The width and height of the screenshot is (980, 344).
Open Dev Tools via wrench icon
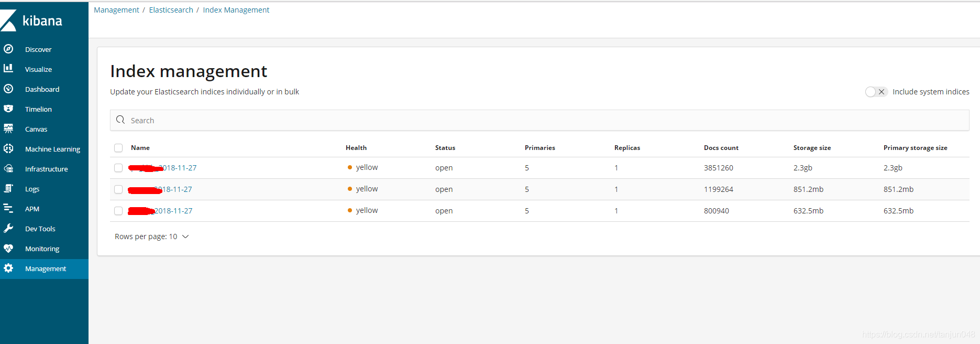(x=8, y=229)
